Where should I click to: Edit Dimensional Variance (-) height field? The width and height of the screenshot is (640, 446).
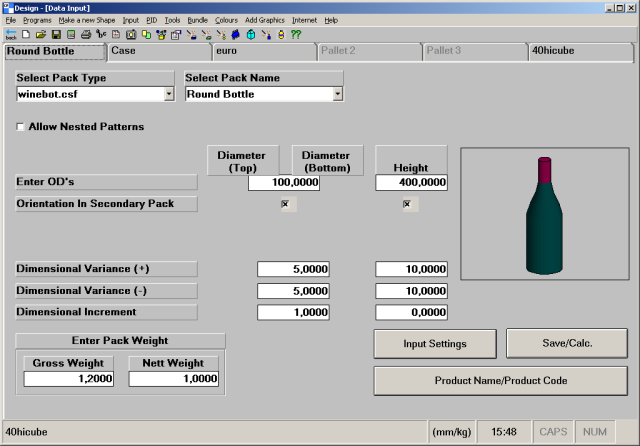[x=411, y=291]
